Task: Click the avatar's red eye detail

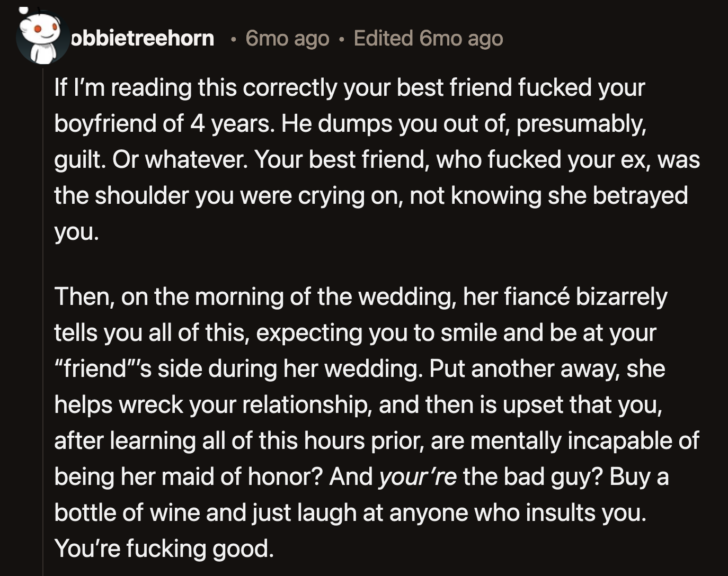Action: pos(38,29)
